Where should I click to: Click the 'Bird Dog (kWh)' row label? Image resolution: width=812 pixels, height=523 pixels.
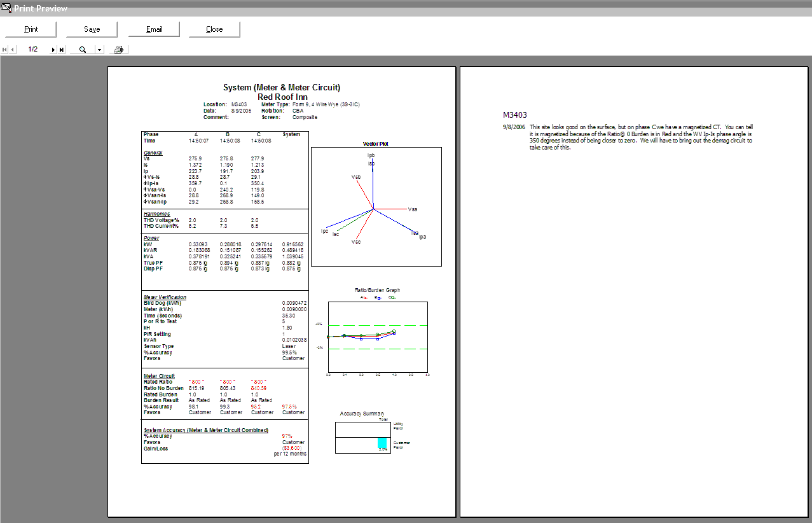click(x=162, y=303)
